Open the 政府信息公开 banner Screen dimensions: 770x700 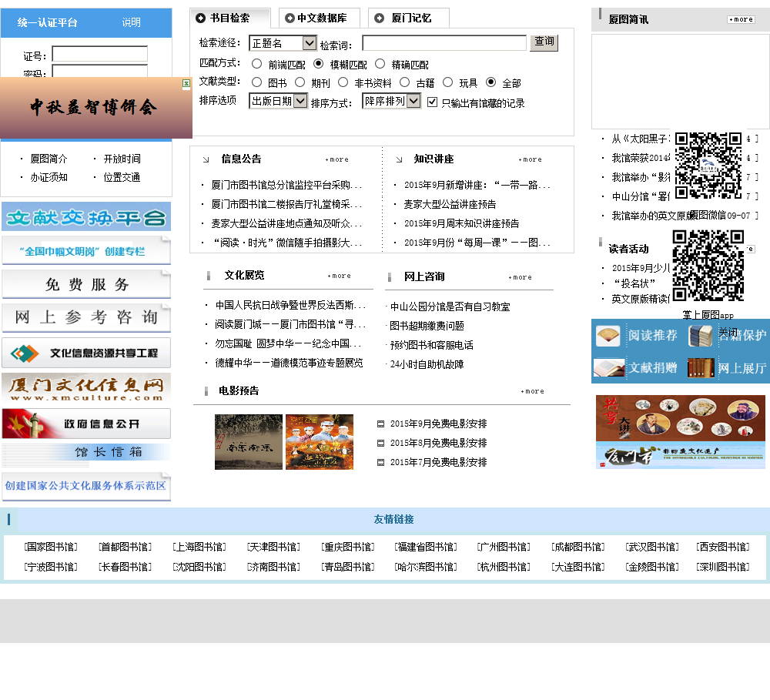coord(86,424)
